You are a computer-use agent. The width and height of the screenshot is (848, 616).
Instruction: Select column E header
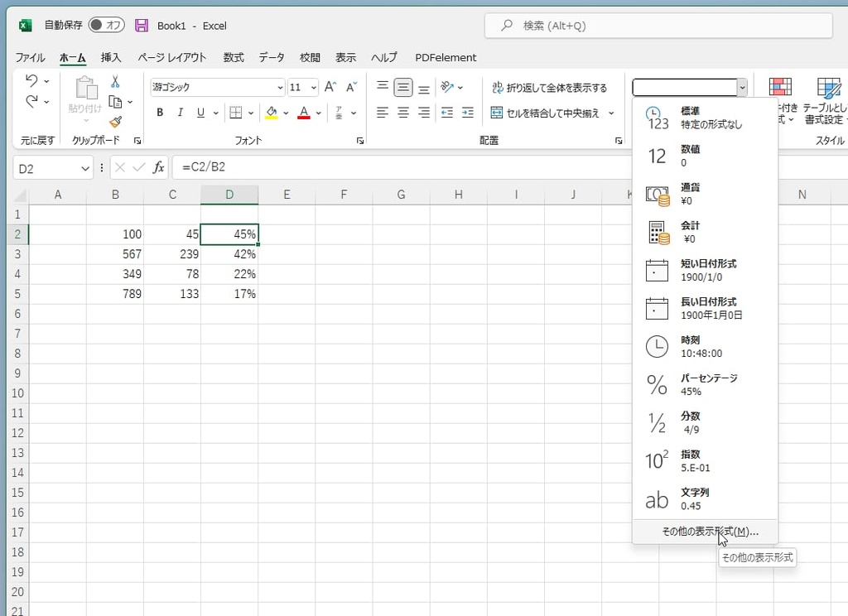(x=287, y=195)
